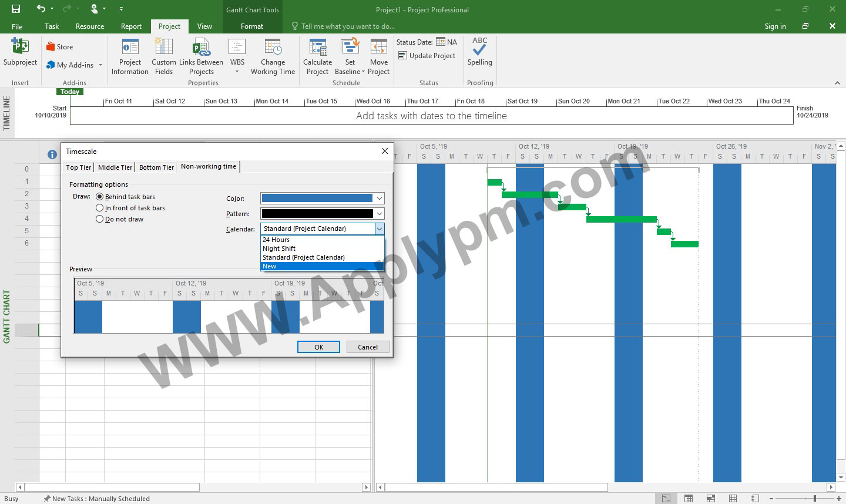Close the Timescale dialog
Viewport: 846px width, 504px height.
tap(385, 151)
